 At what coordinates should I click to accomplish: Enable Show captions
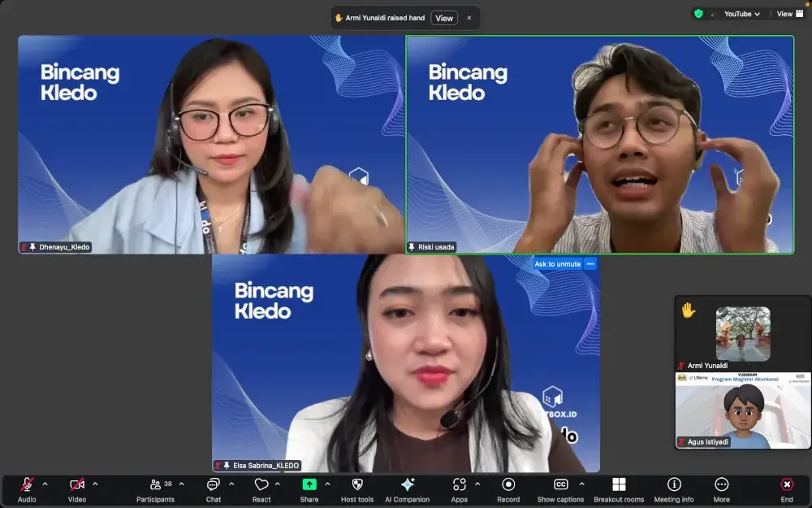tap(561, 490)
